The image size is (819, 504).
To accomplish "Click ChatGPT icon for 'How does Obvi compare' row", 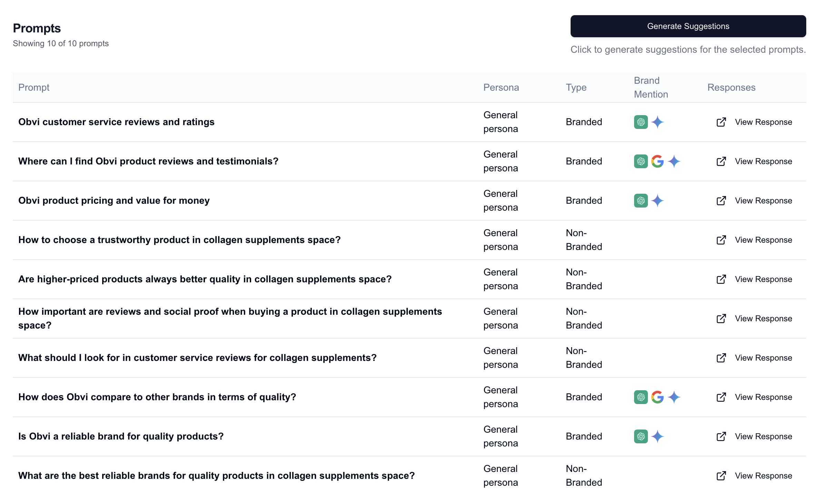I will (641, 397).
